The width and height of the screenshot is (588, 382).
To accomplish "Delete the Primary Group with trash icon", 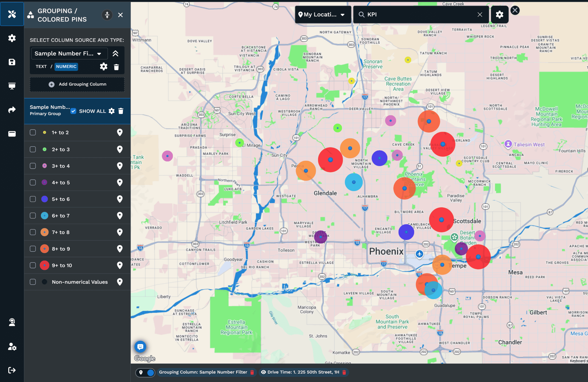I will pos(121,111).
